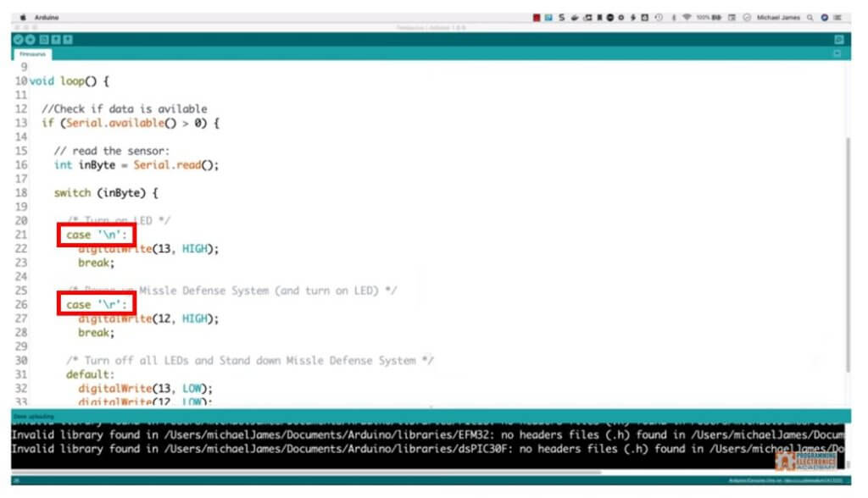Open the Serial Monitor icon at top right
The image size is (868, 498).
click(x=839, y=39)
